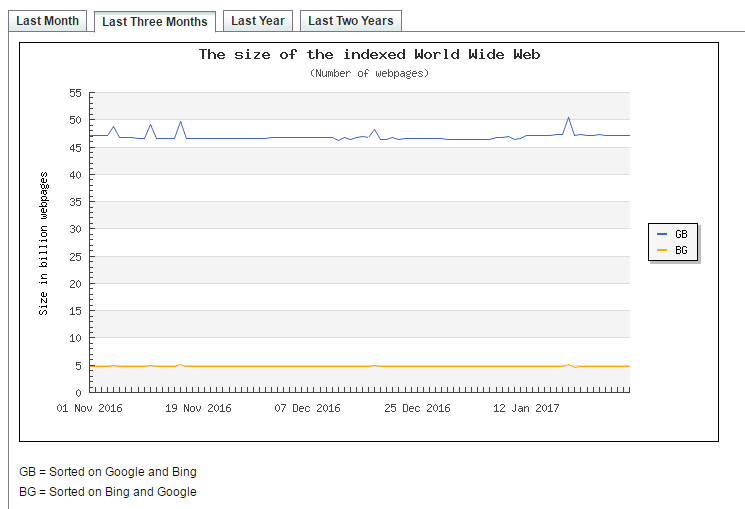Click the y-axis value 55

(75, 93)
